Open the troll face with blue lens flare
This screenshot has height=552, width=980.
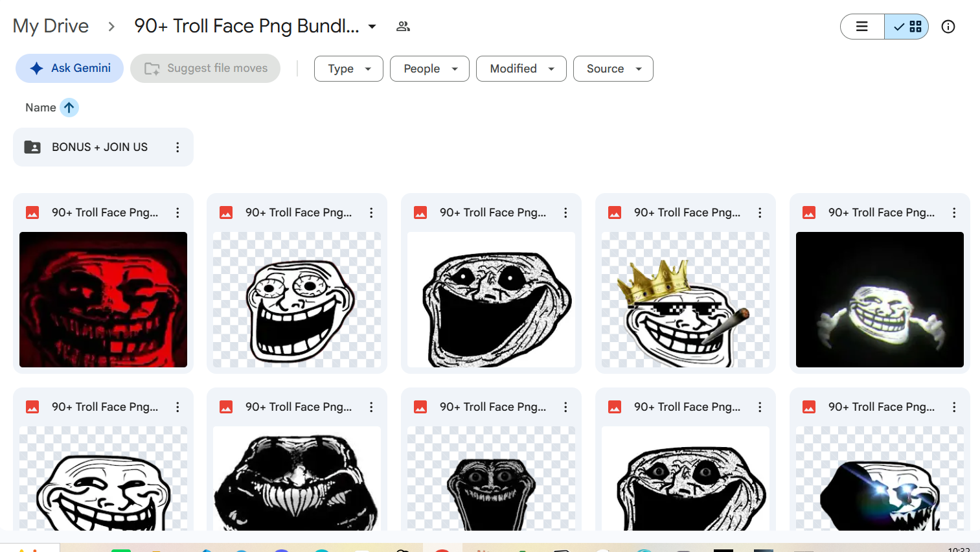(x=880, y=478)
